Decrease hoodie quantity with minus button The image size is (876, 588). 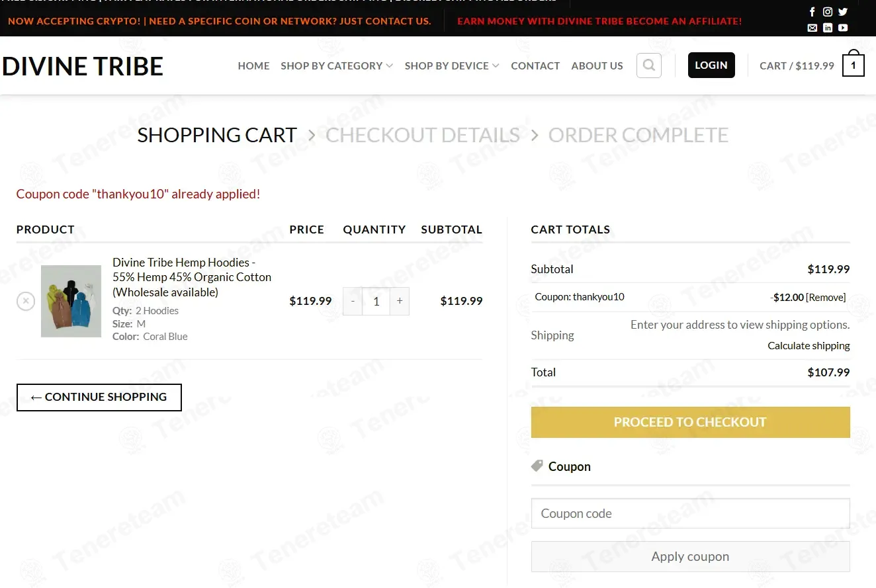353,302
